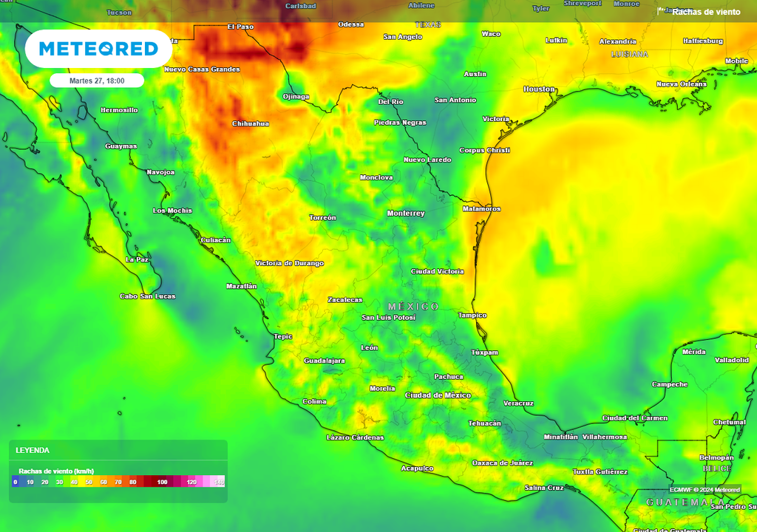
Task: Select the 0 km/h color swatch
Action: pos(14,482)
